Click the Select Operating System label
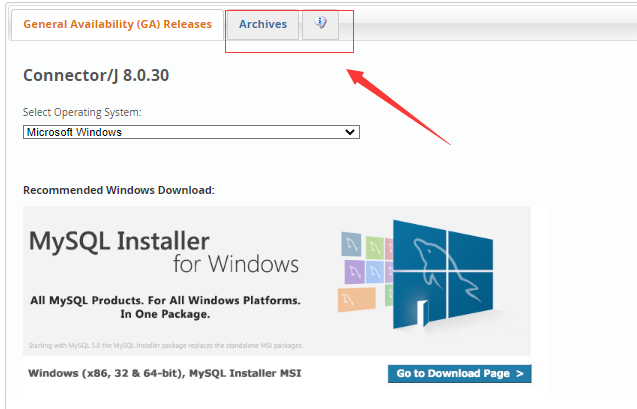This screenshot has width=637, height=409. pyautogui.click(x=82, y=112)
